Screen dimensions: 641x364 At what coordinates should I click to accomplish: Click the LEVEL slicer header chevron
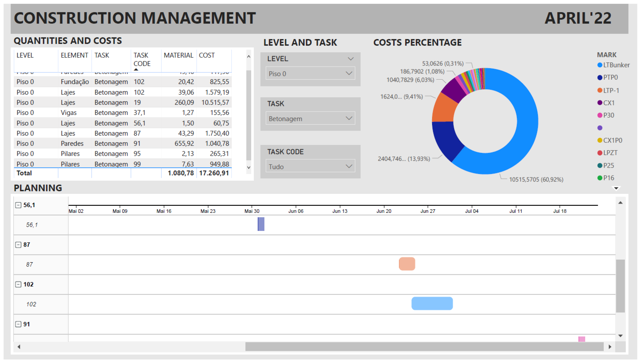click(350, 59)
